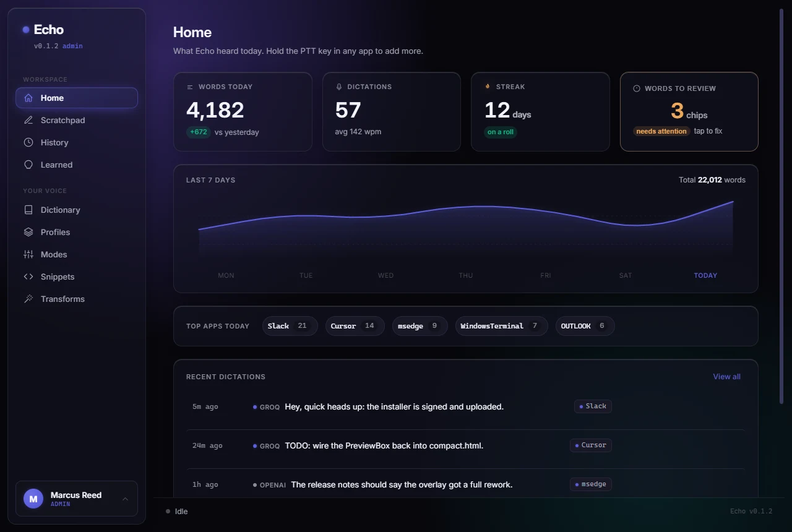Viewport: 792px width, 532px height.
Task: Open the Scratchpad pencil icon
Action: 28,120
